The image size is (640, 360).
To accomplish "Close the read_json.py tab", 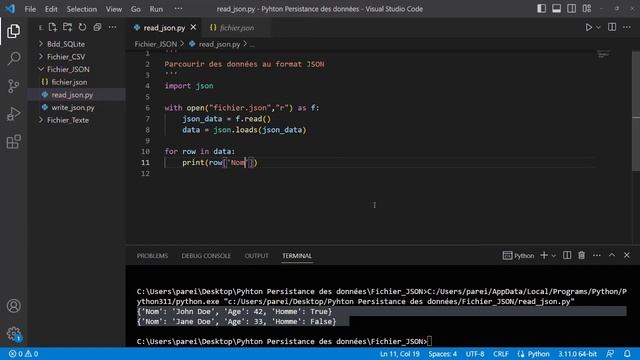I will coord(193,27).
